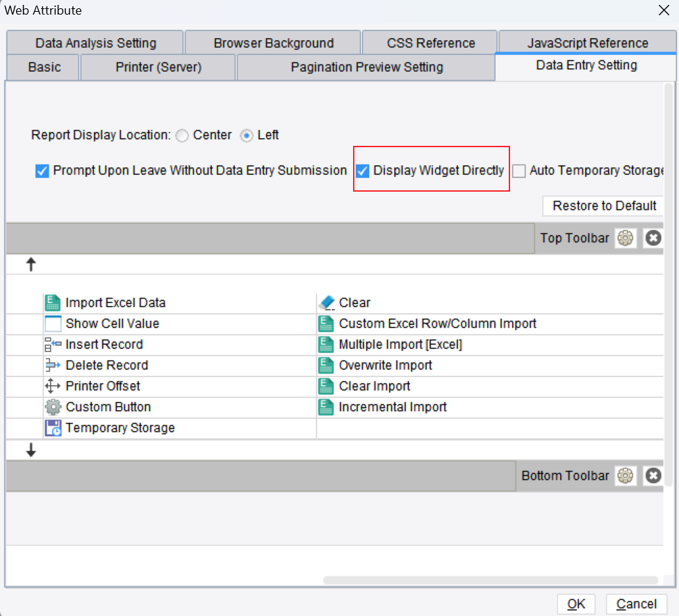Click the Printer Offset crosshair icon
Viewport: 679px width, 616px height.
tap(53, 386)
